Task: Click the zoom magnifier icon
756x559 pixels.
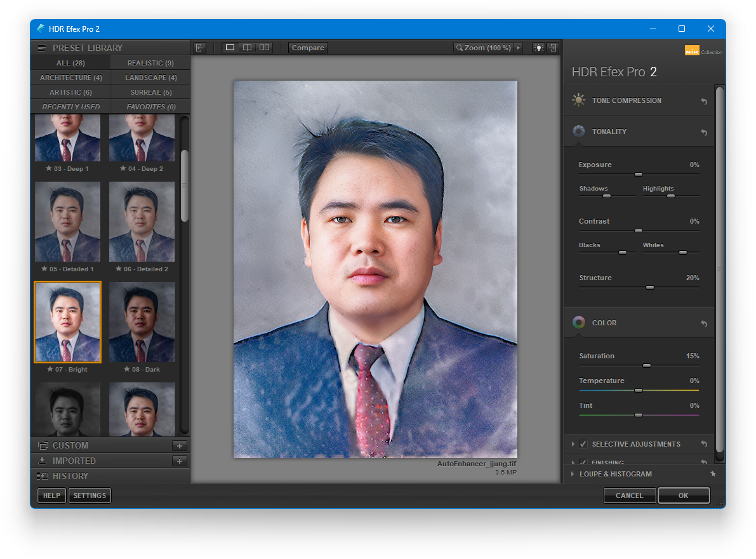Action: coord(460,48)
